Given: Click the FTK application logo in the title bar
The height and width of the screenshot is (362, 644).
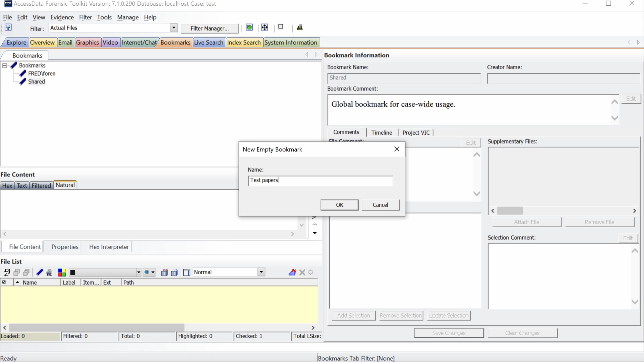Looking at the screenshot, I should coord(8,4).
